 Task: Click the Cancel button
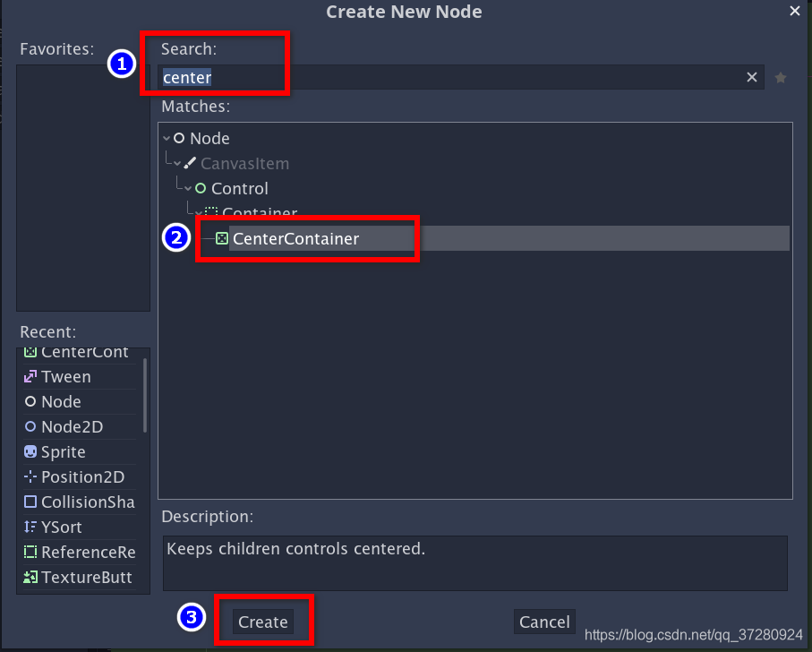pos(544,621)
